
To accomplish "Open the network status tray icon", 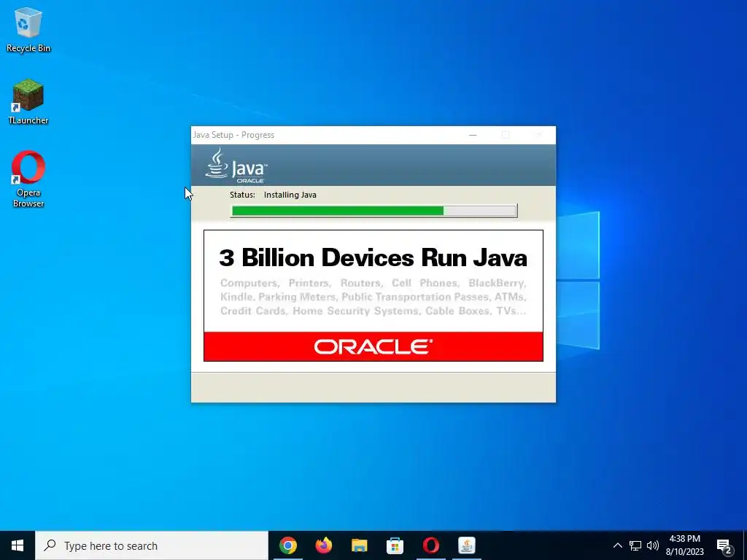I will [635, 545].
